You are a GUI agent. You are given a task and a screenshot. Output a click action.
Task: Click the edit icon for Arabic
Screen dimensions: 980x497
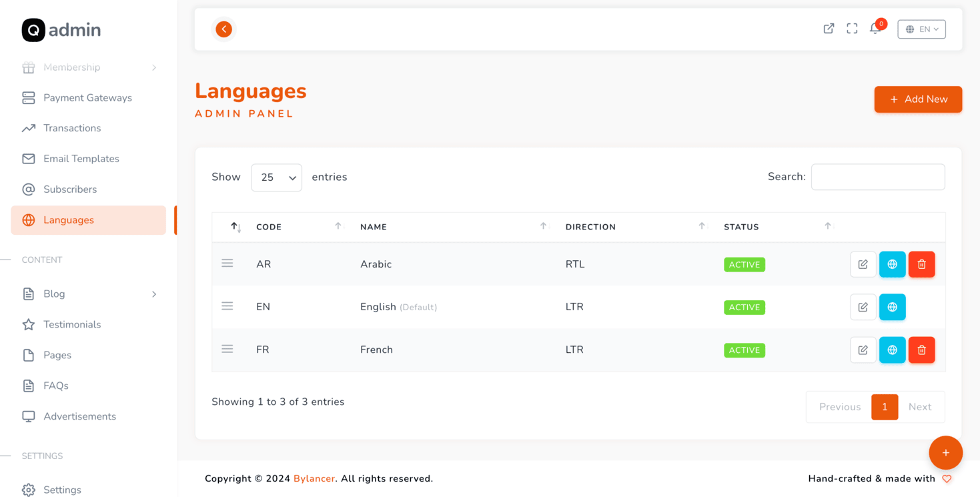[863, 264]
